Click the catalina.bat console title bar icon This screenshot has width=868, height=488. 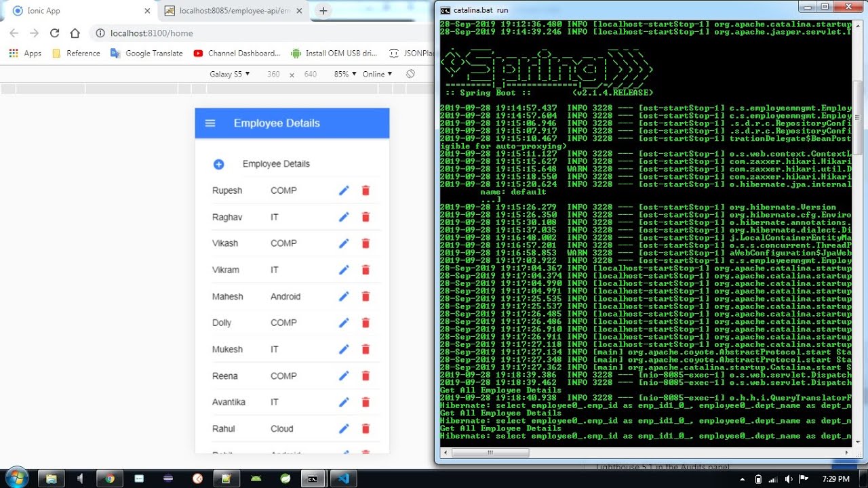click(445, 10)
